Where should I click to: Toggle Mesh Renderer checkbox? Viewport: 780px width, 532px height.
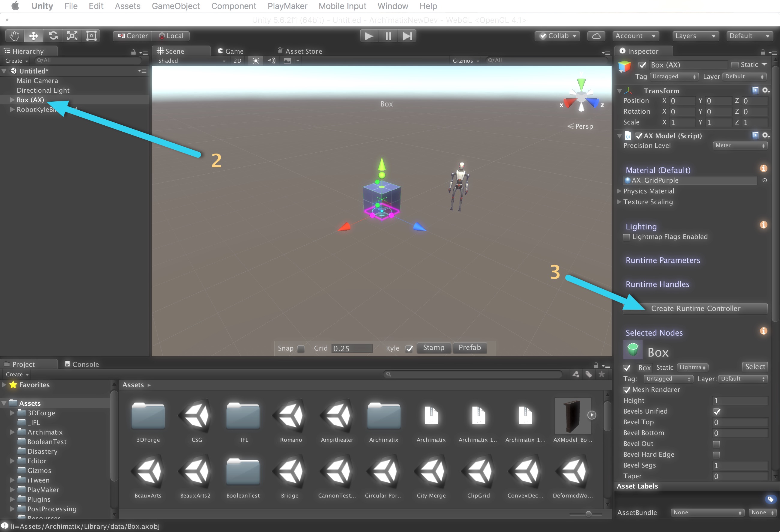click(626, 390)
